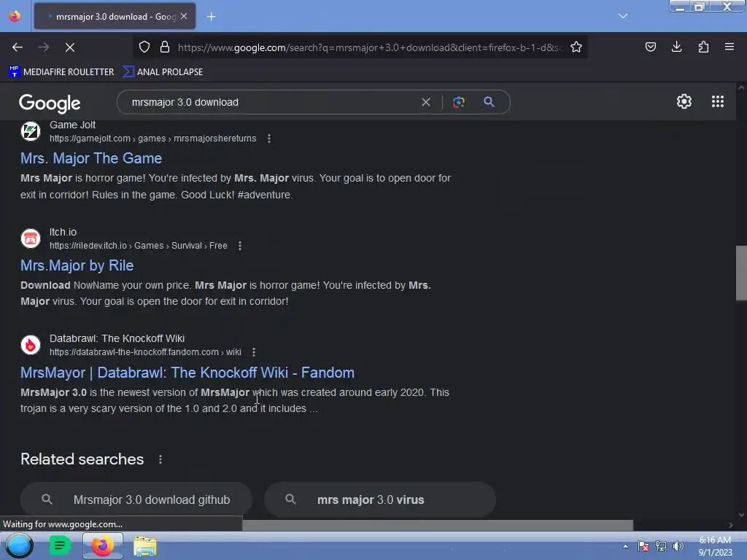The width and height of the screenshot is (747, 560).
Task: Search Mrsmajor 3.0 download github suggestion
Action: (136, 499)
